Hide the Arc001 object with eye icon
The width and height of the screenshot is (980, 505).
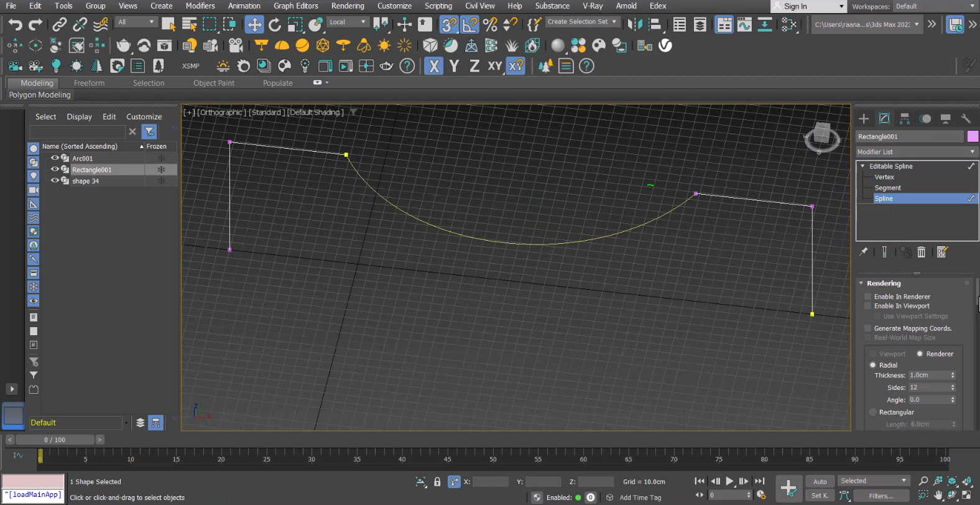click(55, 158)
